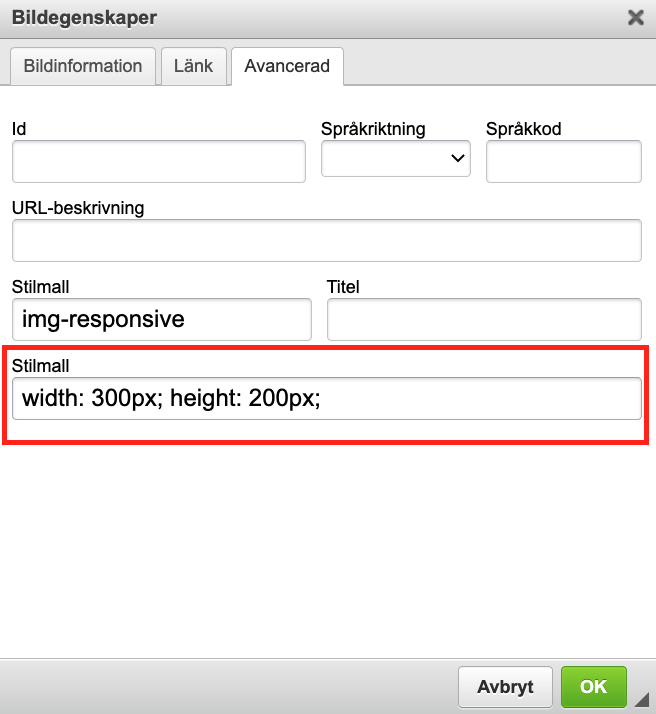Open the Länk tab
This screenshot has height=714, width=656.
click(194, 66)
